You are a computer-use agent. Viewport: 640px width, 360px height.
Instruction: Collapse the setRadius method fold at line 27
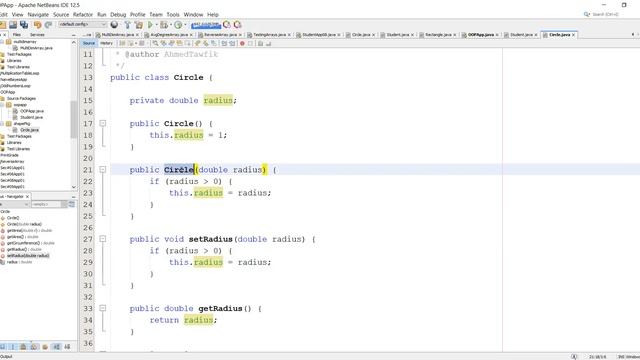tap(103, 239)
